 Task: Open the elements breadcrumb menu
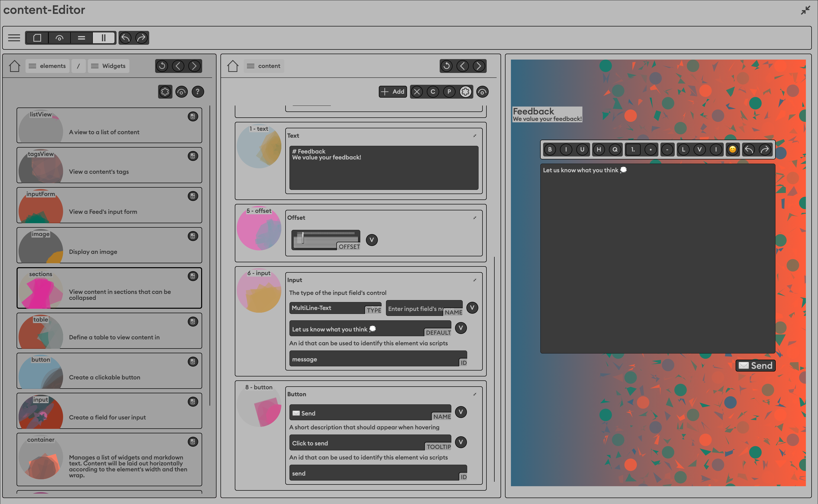(47, 66)
